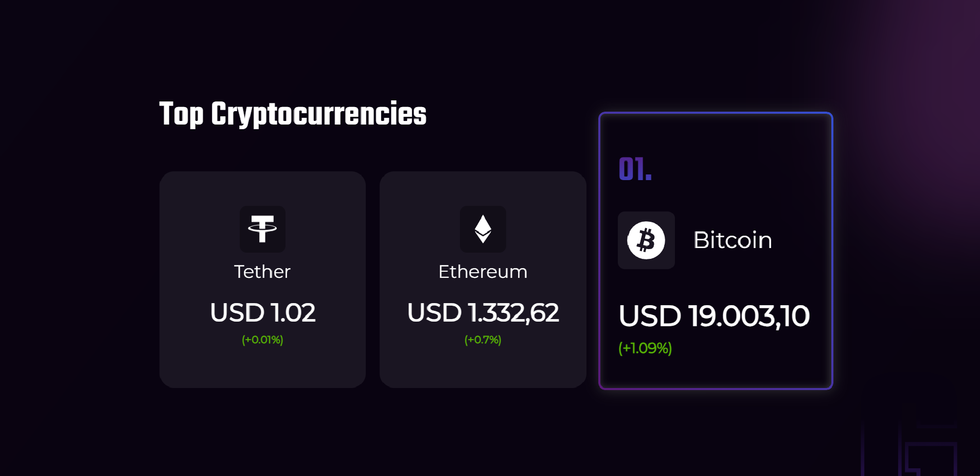Click Bitcoin's +1.09% change indicator
This screenshot has width=980, height=476.
coord(645,348)
